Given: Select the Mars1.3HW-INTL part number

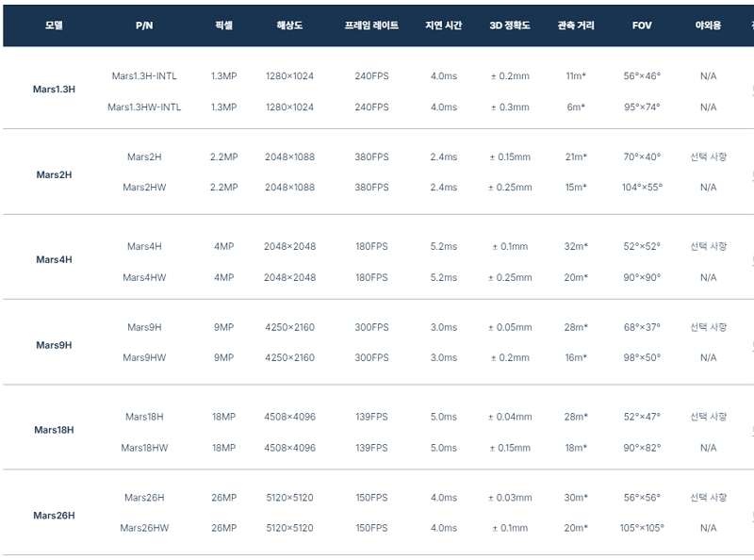Looking at the screenshot, I should pyautogui.click(x=144, y=107).
